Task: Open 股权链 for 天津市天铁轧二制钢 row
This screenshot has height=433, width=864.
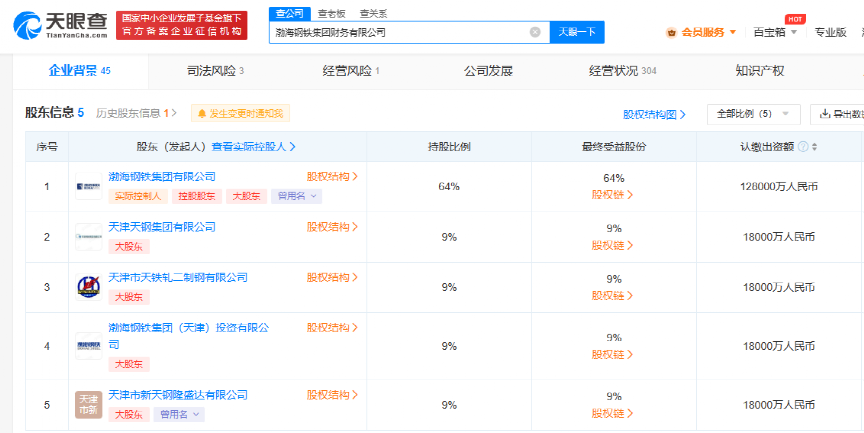Action: [x=613, y=295]
